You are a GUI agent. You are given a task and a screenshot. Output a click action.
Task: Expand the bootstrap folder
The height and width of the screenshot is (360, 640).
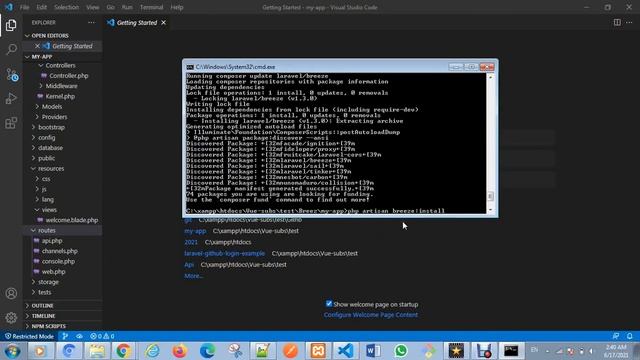pos(51,127)
